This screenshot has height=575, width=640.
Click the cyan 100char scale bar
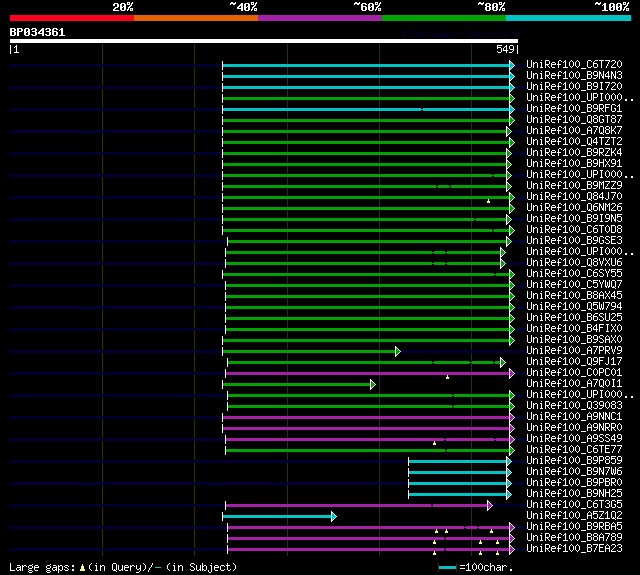coord(447,567)
